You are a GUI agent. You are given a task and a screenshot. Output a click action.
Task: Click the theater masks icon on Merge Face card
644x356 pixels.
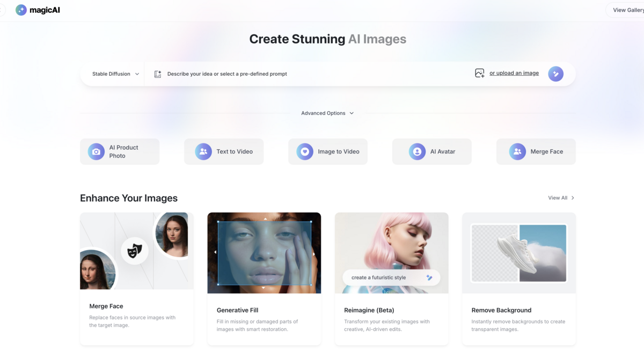(135, 251)
